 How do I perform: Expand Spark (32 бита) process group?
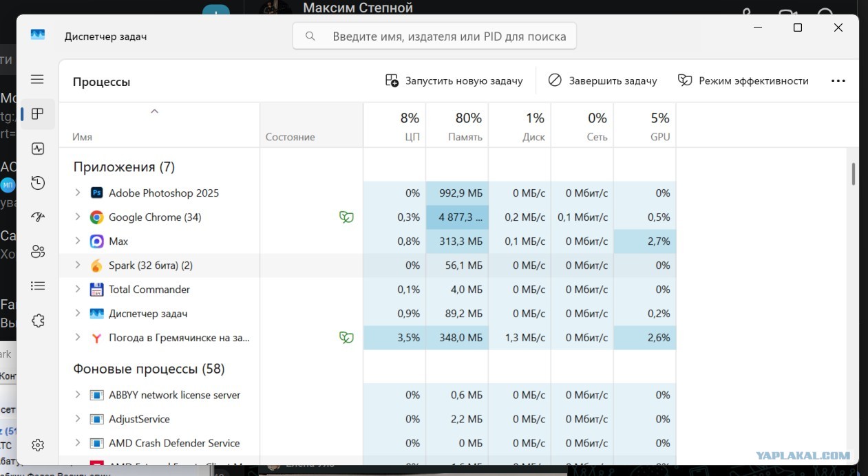[x=78, y=266]
